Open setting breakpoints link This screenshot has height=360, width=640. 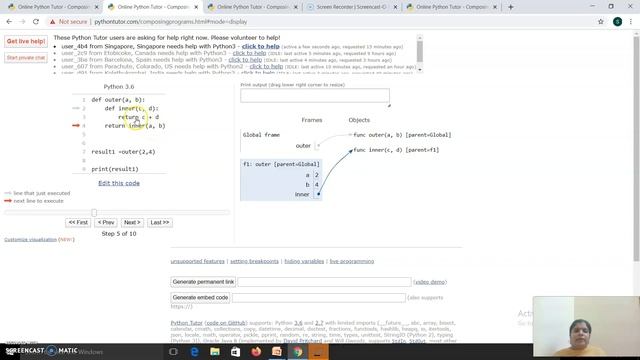click(254, 261)
